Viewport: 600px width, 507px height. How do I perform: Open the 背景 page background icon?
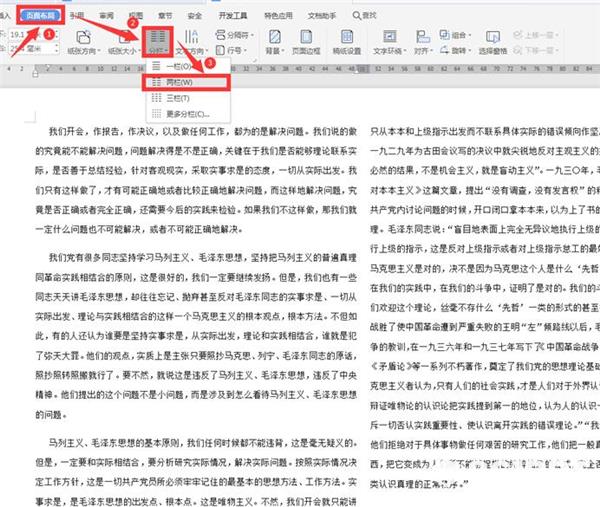pyautogui.click(x=272, y=38)
